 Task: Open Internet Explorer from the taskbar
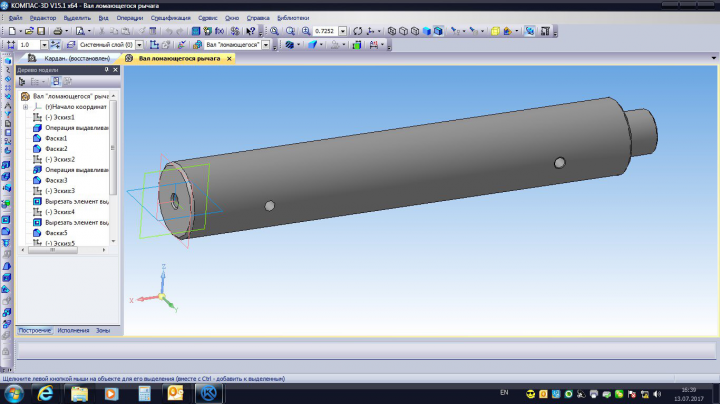pyautogui.click(x=45, y=393)
